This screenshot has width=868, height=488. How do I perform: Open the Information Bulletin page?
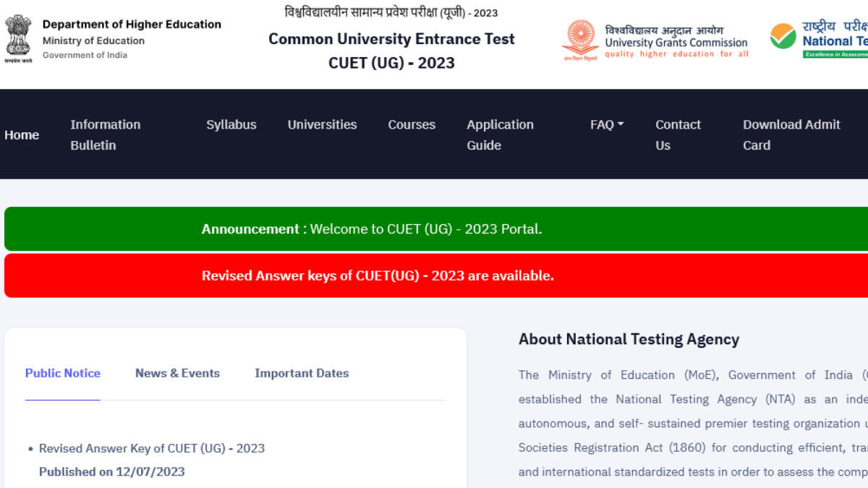point(105,134)
